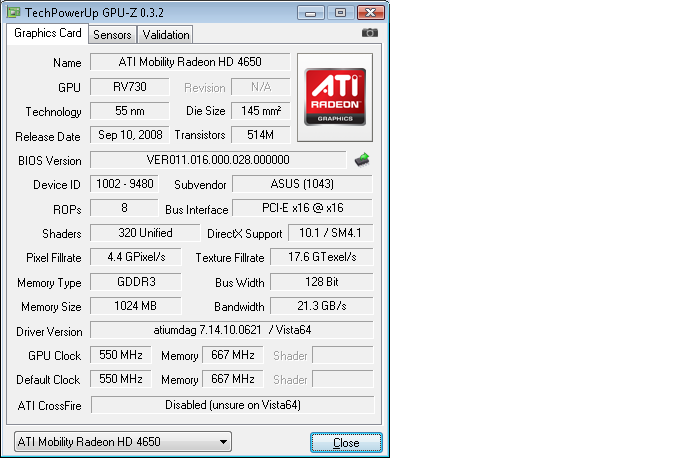Click the Default Clock field 550 MHz

pos(121,379)
